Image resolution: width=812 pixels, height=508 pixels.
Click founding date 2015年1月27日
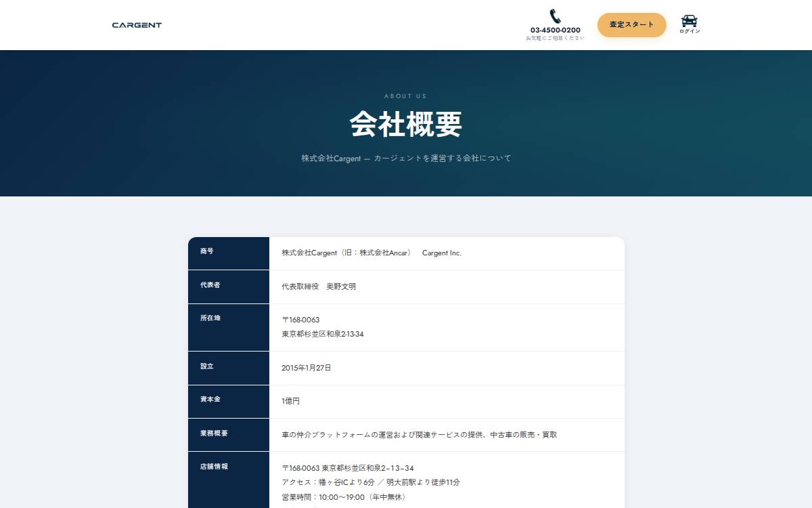(307, 368)
